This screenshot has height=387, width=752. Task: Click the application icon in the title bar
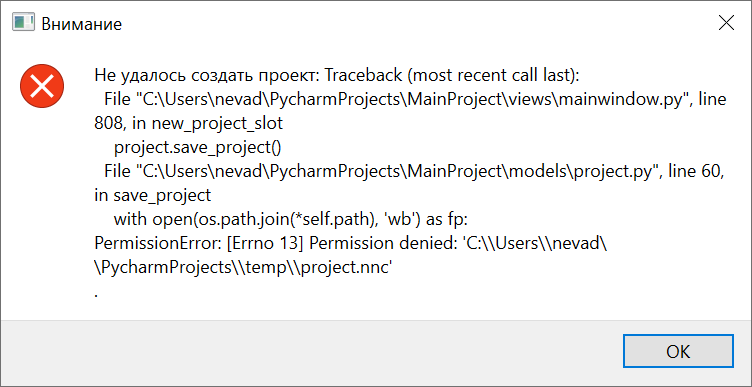pyautogui.click(x=24, y=23)
